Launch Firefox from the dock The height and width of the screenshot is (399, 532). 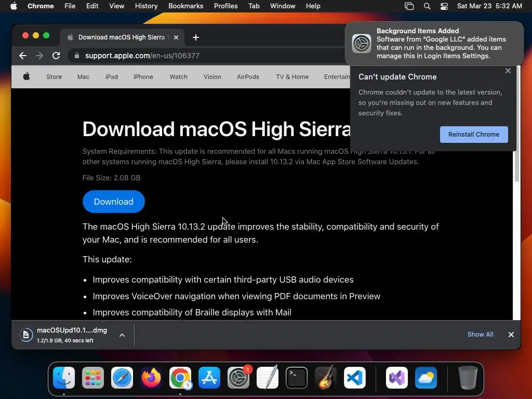151,378
